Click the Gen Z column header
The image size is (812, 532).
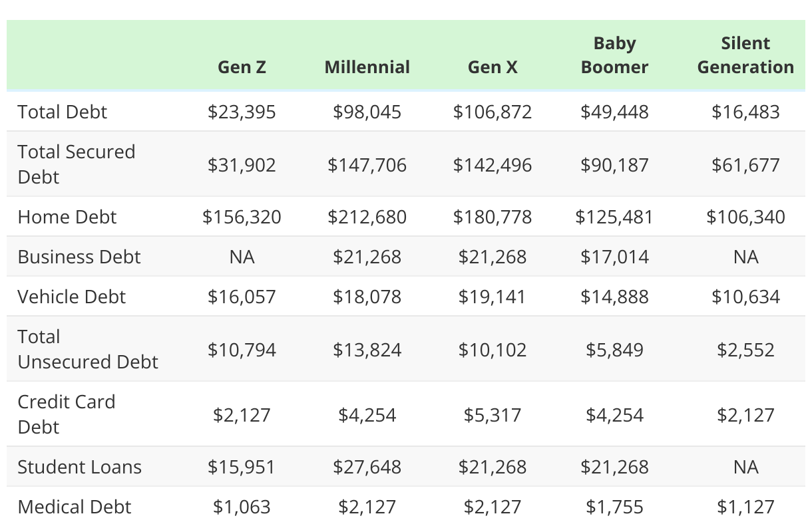point(242,67)
